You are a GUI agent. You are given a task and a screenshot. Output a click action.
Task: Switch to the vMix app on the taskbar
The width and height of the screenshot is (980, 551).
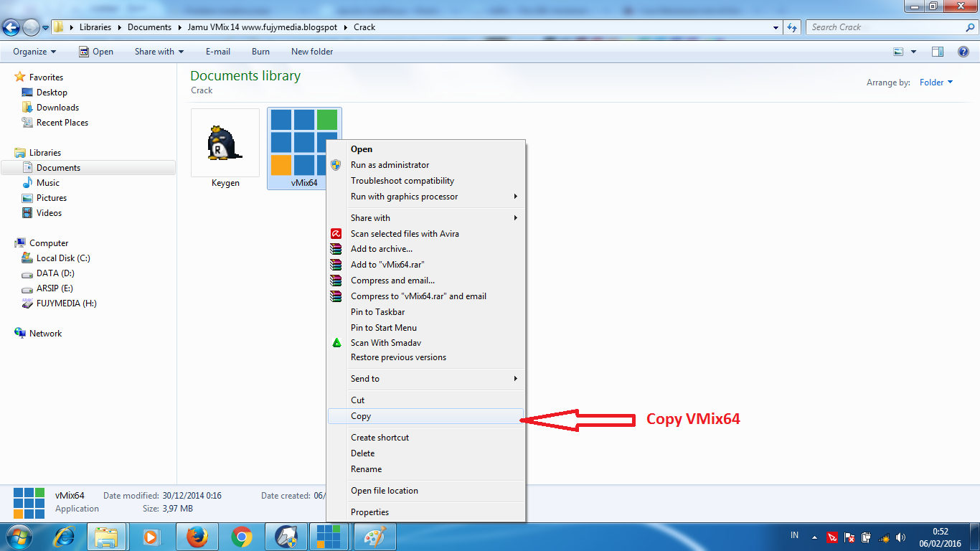329,536
